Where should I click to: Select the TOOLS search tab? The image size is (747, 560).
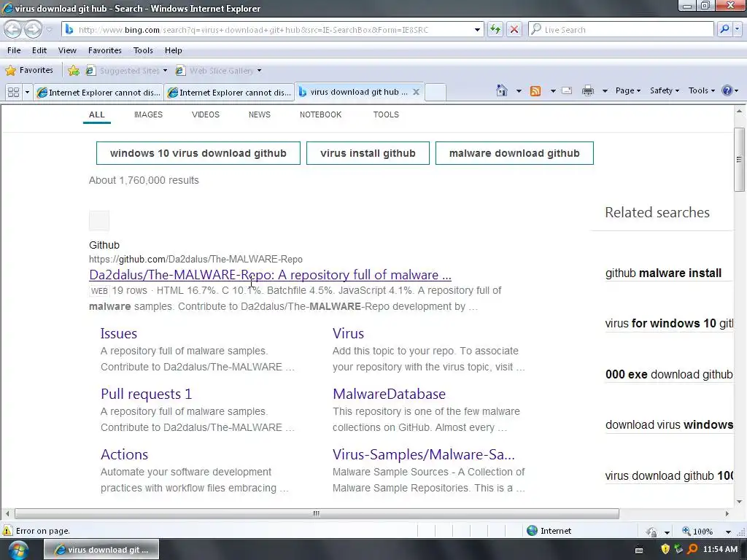tap(386, 114)
